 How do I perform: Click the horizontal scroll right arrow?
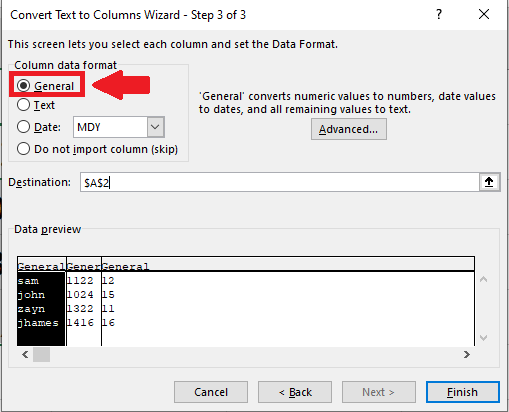tap(467, 354)
